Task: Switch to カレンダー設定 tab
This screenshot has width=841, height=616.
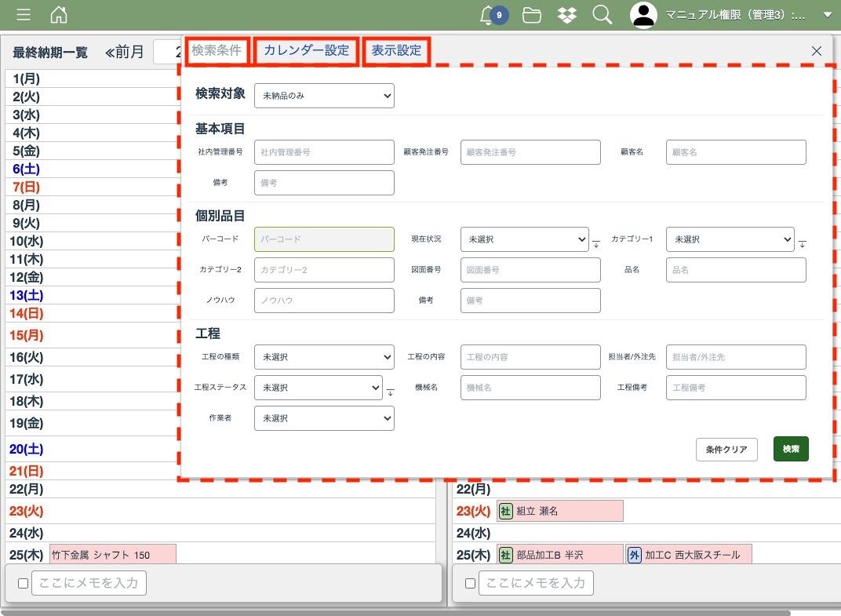Action: (x=306, y=51)
